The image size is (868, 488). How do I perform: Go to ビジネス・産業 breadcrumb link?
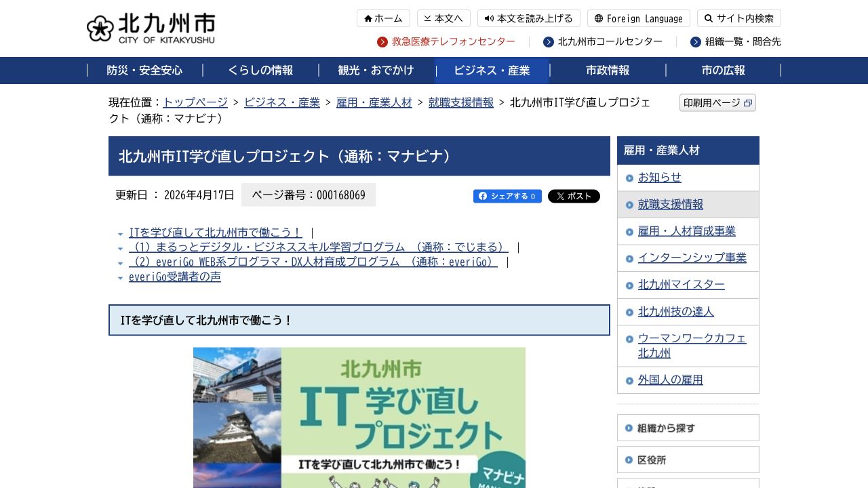[x=282, y=102]
